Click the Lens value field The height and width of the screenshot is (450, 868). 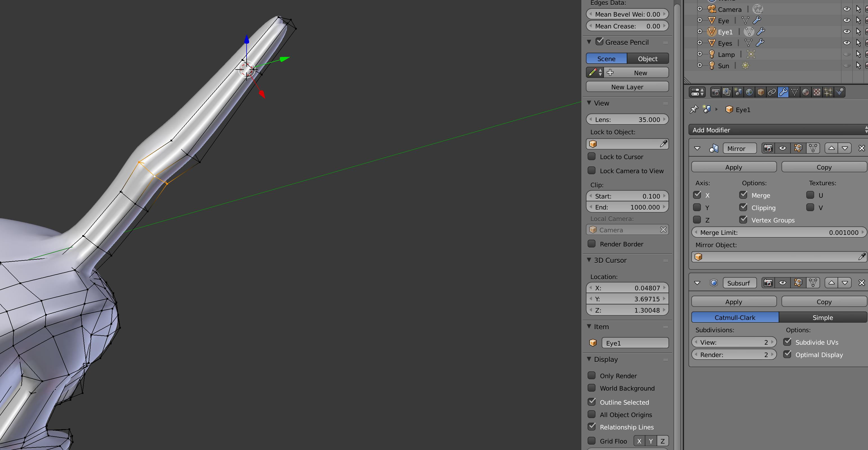(x=627, y=119)
